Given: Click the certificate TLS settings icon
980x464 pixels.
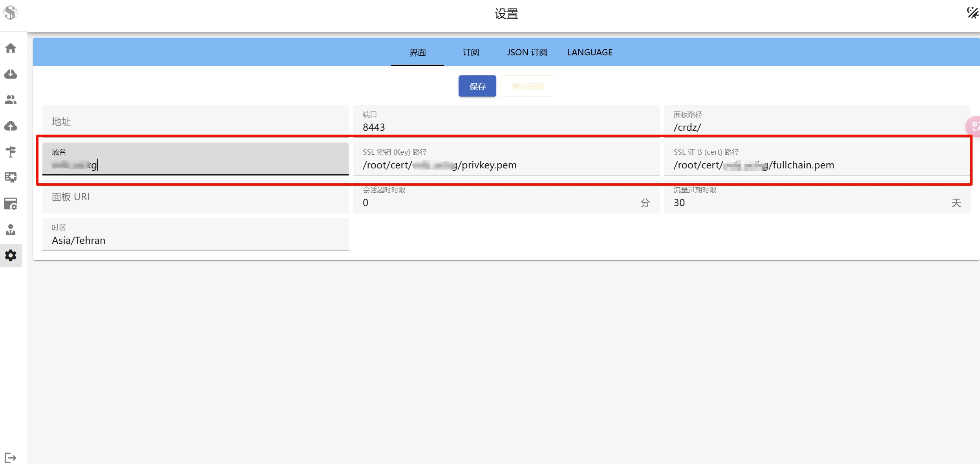Looking at the screenshot, I should [x=11, y=177].
